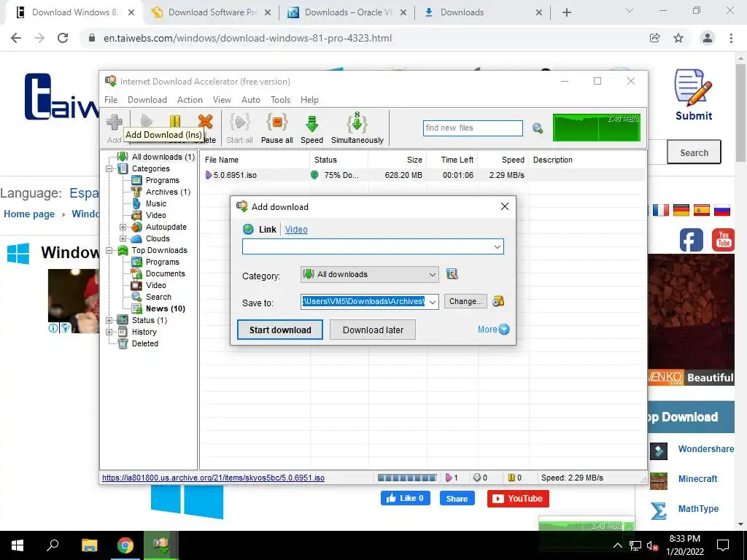Expand the Clouds tree node
The width and height of the screenshot is (747, 560).
123,238
